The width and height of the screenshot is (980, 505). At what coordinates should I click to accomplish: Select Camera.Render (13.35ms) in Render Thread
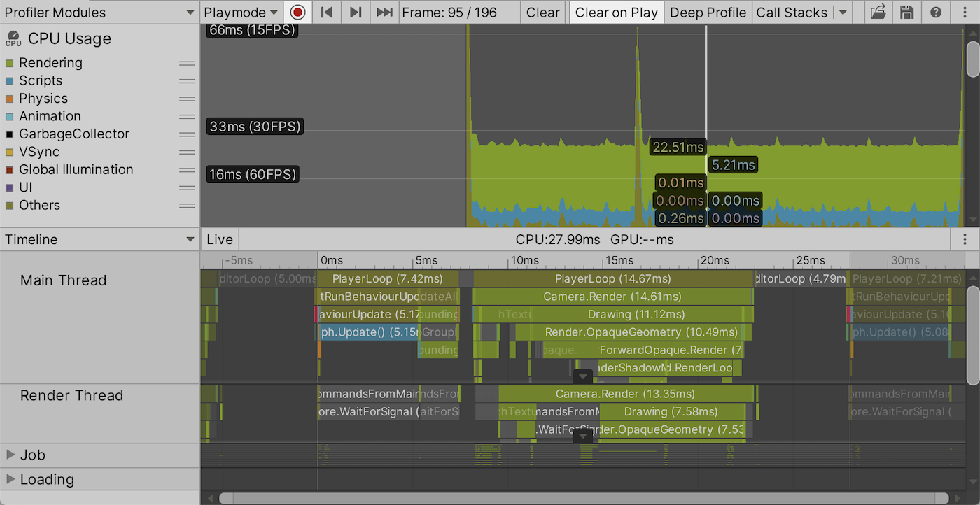[625, 394]
